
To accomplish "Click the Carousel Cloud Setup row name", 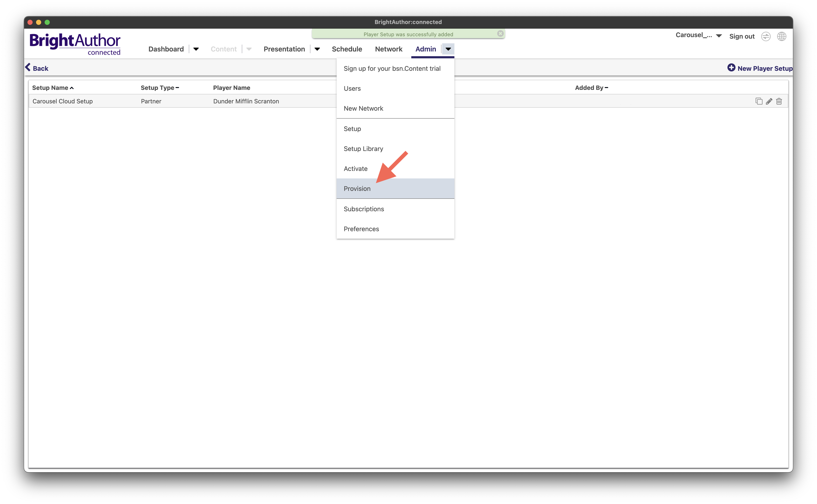I will pyautogui.click(x=63, y=101).
